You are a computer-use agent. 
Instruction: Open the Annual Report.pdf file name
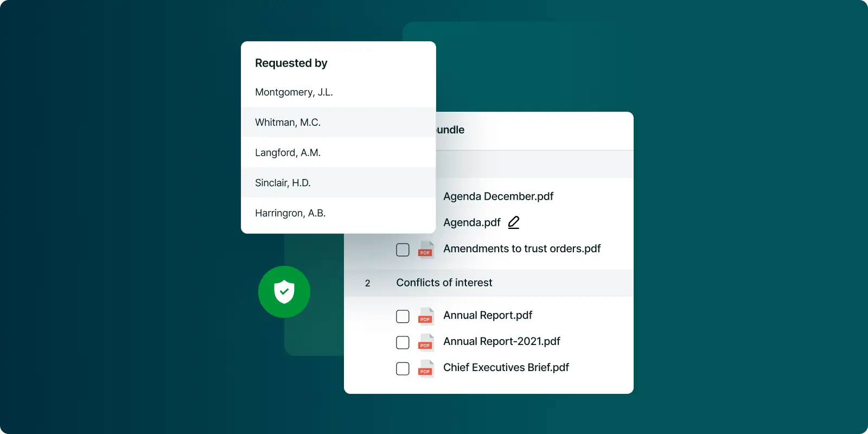488,315
